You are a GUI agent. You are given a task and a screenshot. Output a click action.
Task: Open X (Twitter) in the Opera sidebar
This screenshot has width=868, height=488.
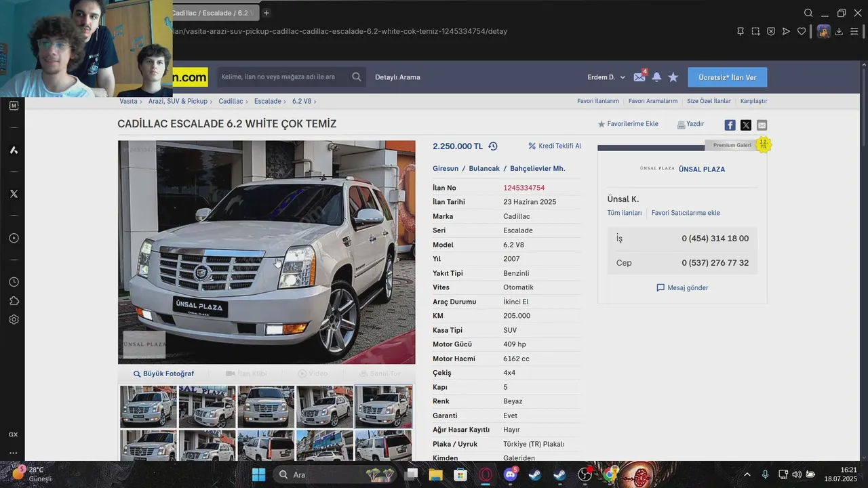(14, 194)
